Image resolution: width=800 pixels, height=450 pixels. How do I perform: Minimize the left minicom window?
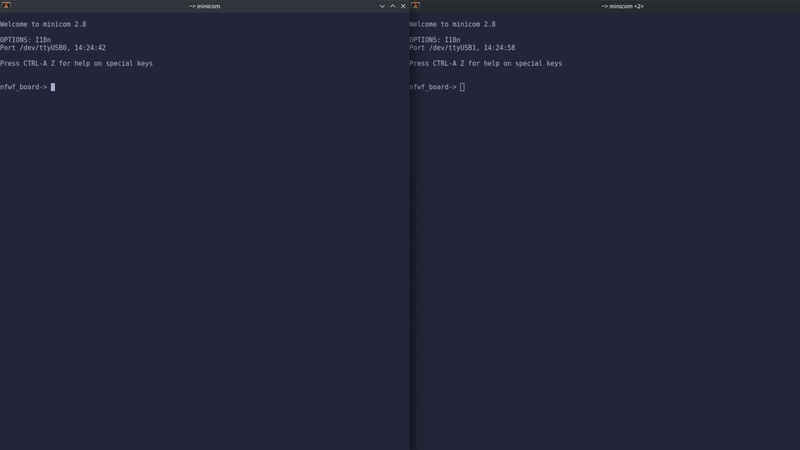(x=382, y=6)
